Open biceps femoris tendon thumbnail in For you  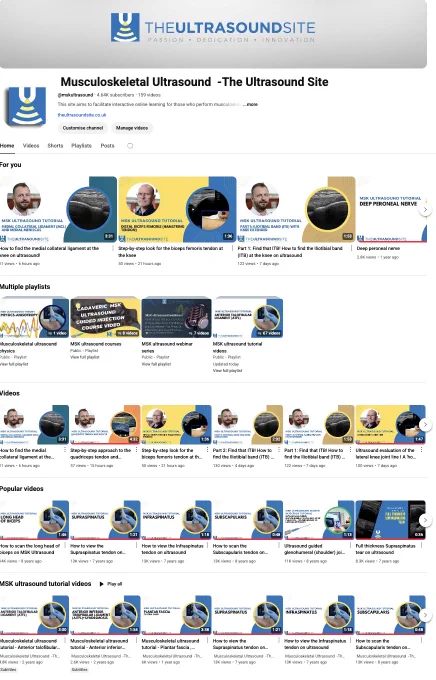tap(177, 209)
